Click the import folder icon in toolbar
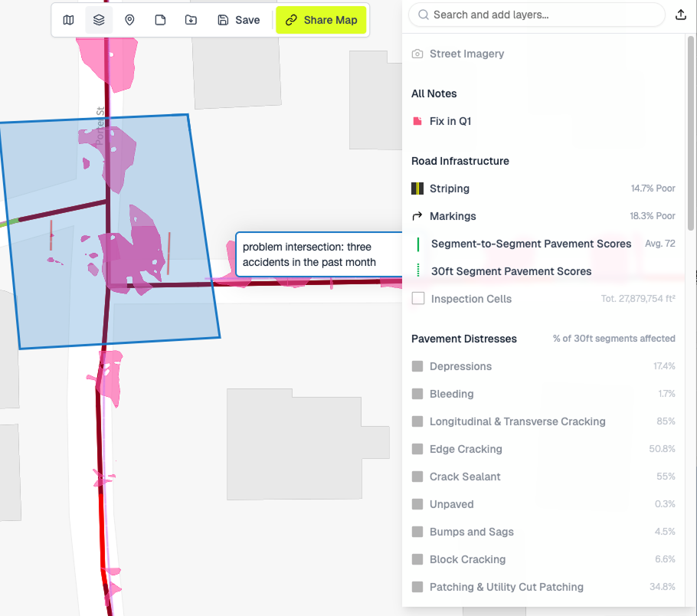This screenshot has height=616, width=697. tap(191, 20)
